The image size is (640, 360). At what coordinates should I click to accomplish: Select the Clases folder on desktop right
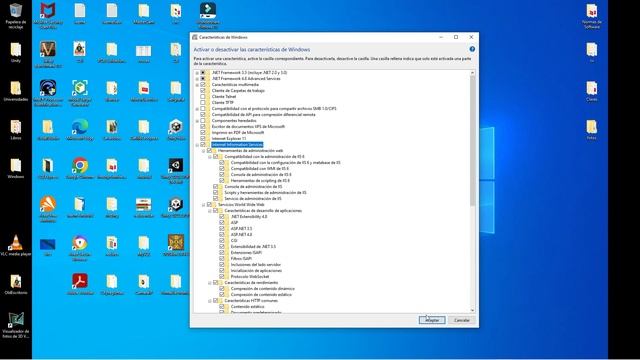pos(592,91)
